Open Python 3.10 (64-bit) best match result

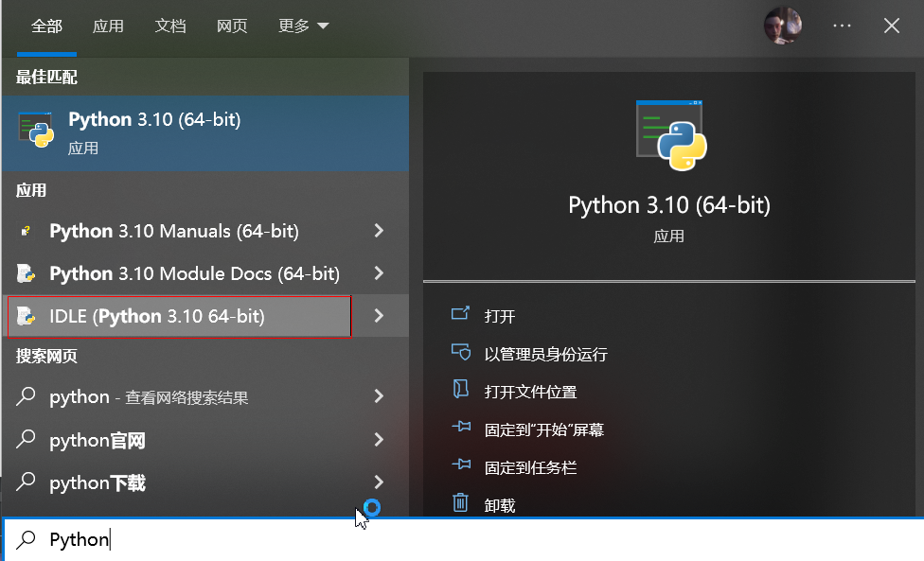click(x=205, y=133)
